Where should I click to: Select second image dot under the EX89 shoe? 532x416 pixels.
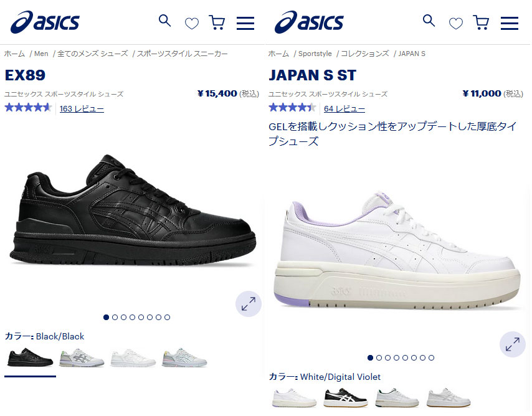[115, 317]
